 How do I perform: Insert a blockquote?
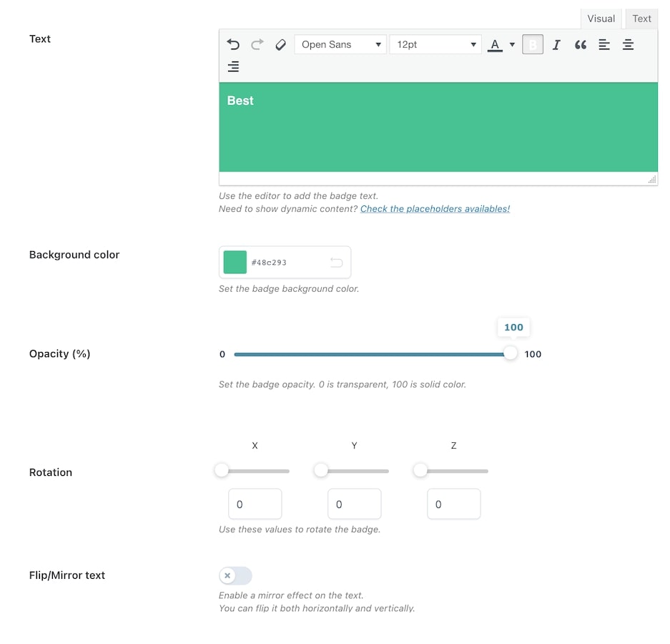(581, 44)
